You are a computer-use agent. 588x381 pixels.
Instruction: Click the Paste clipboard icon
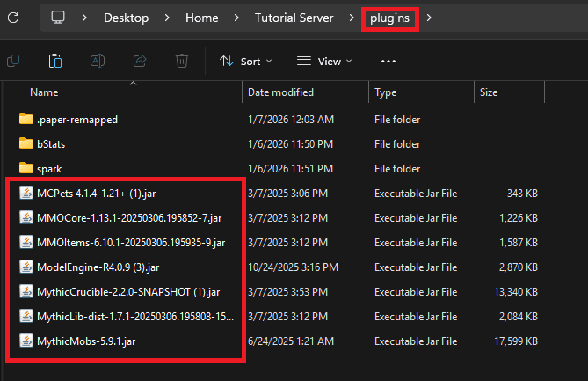click(x=55, y=61)
